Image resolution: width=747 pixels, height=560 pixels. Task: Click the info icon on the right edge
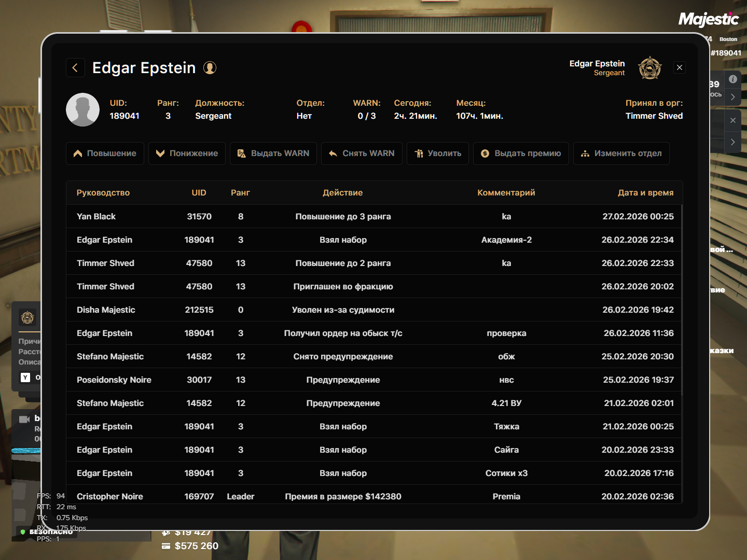point(732,79)
